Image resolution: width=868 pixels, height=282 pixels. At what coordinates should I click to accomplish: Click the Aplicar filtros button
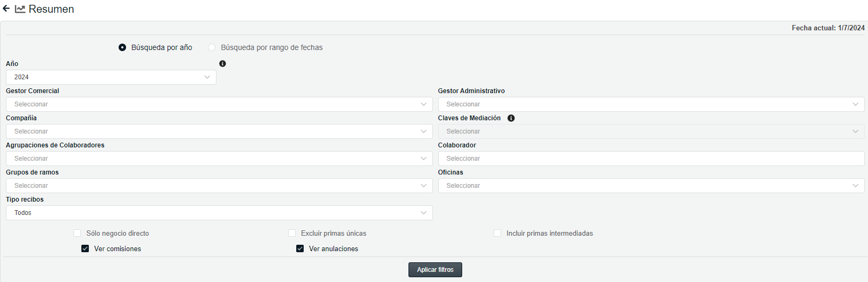pyautogui.click(x=435, y=270)
